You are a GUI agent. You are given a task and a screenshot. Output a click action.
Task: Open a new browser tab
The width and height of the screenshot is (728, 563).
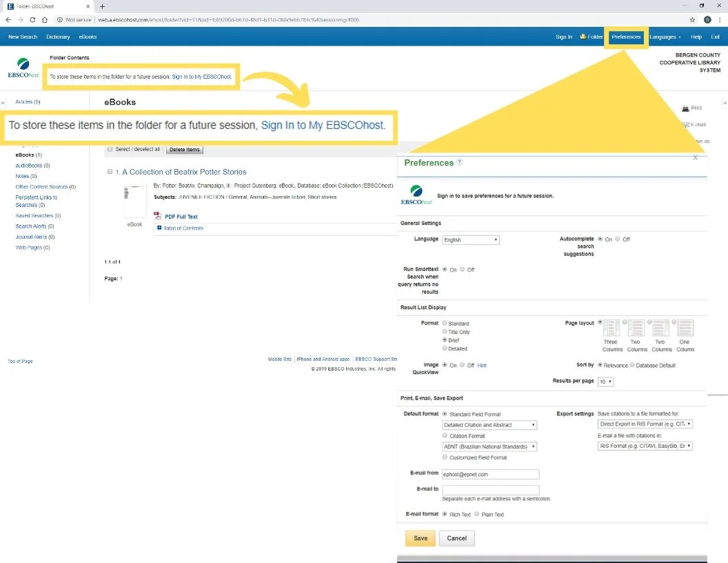(102, 6)
